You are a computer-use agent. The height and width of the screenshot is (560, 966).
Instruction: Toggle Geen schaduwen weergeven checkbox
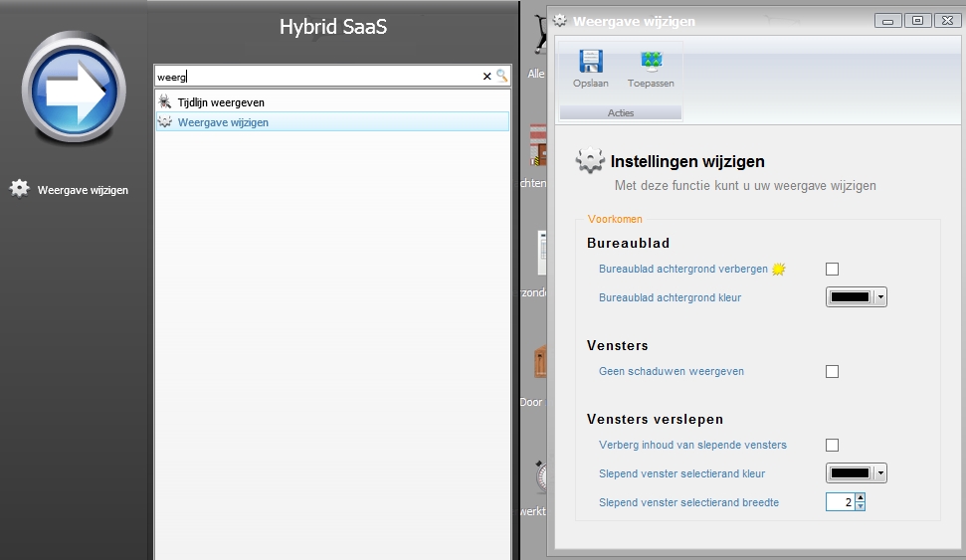(x=833, y=372)
